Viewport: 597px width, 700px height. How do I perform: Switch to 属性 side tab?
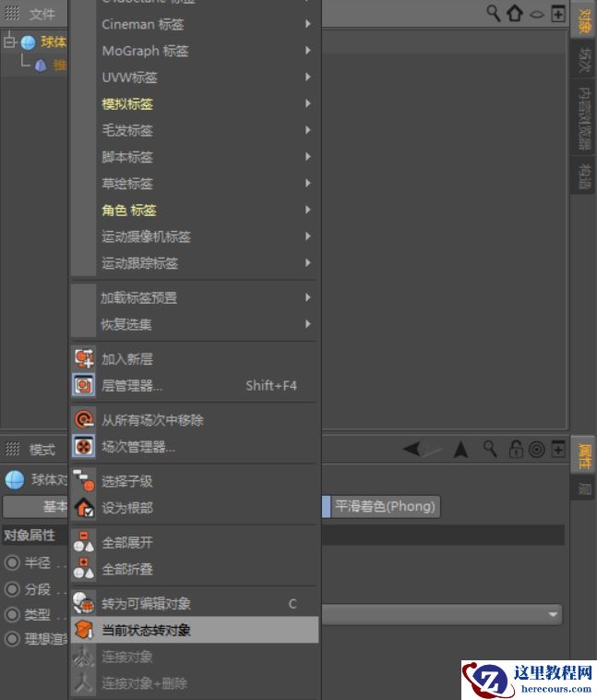pos(584,455)
